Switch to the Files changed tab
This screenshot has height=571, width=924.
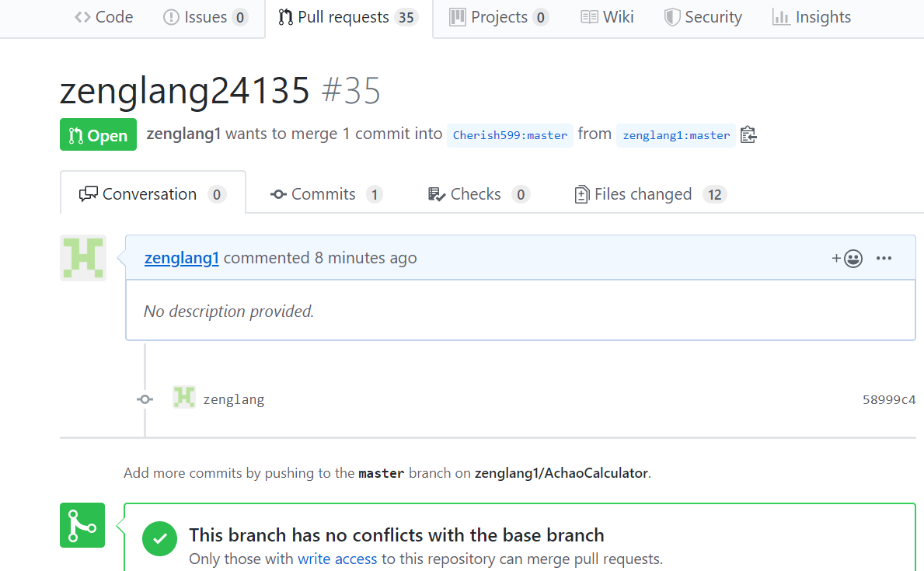[650, 194]
